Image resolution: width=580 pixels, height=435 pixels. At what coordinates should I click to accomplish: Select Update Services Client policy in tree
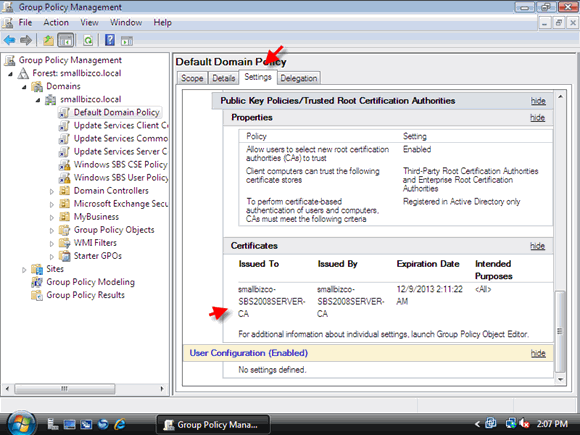click(x=120, y=125)
